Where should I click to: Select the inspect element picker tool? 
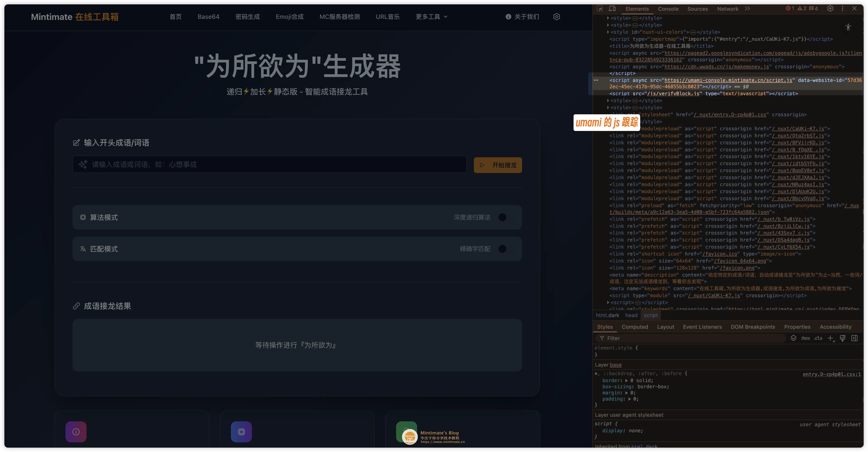[x=600, y=8]
